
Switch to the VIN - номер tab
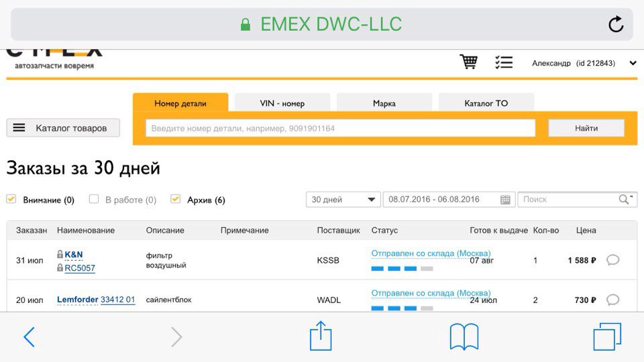point(282,103)
